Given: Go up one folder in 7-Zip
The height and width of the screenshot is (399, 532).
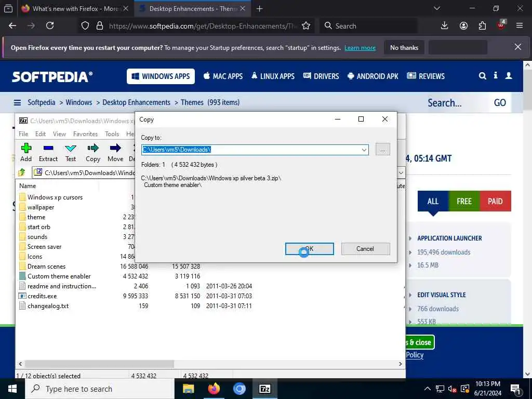Looking at the screenshot, I should click(22, 172).
